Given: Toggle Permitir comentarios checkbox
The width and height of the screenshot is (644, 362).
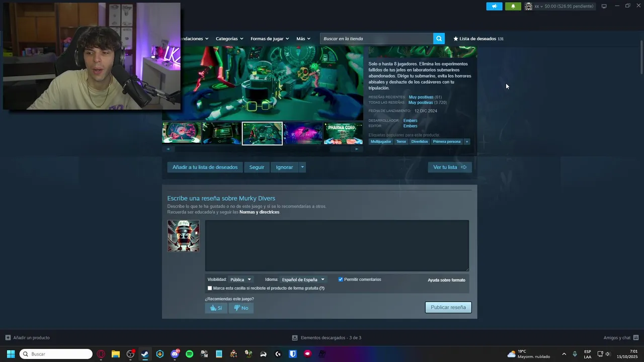Looking at the screenshot, I should point(341,280).
